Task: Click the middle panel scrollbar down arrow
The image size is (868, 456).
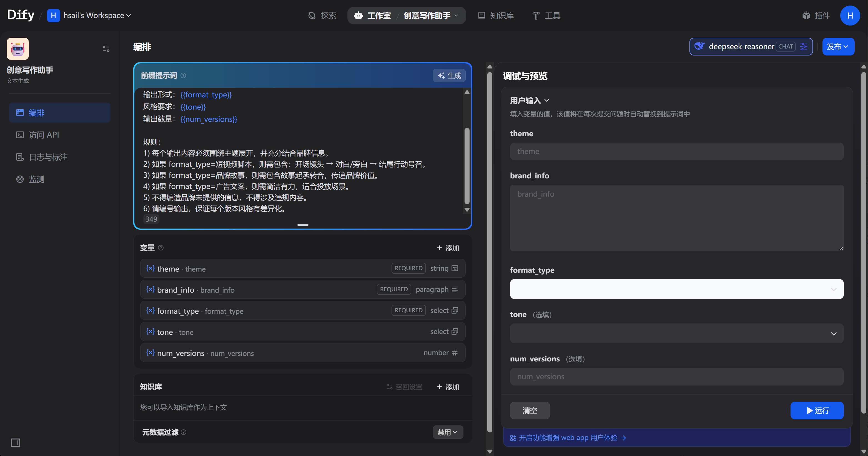Action: [x=490, y=451]
